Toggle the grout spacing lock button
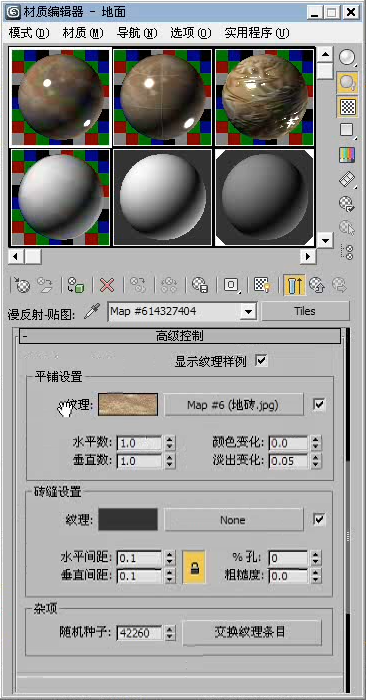 pos(194,567)
